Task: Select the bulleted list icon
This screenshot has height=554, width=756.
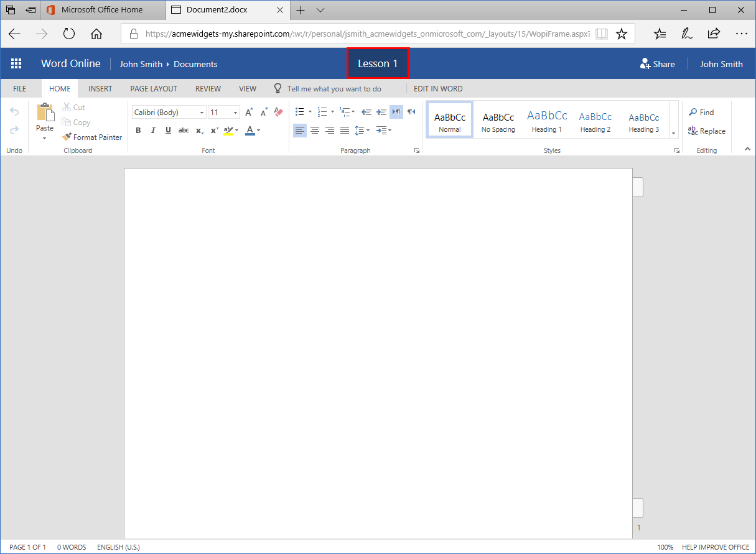Action: coord(299,111)
